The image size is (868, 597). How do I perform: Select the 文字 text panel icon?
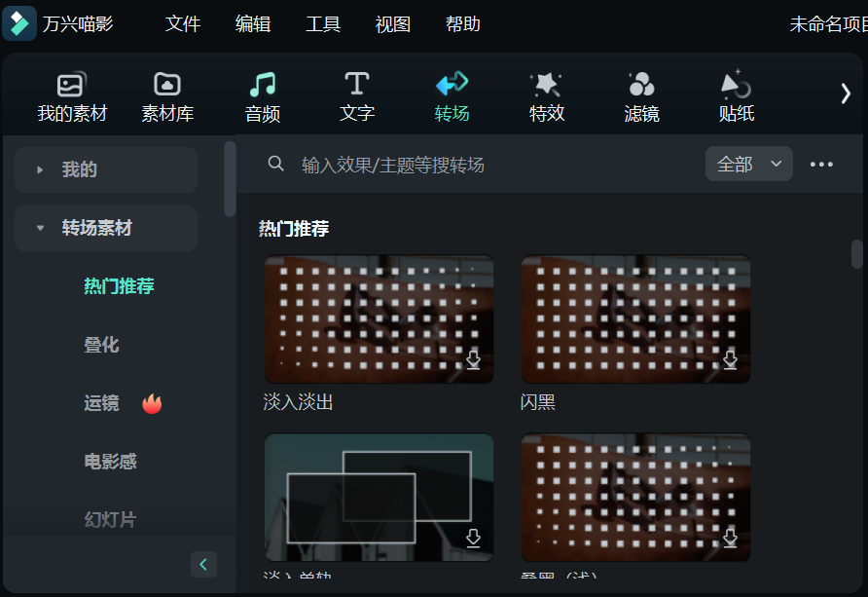point(356,94)
